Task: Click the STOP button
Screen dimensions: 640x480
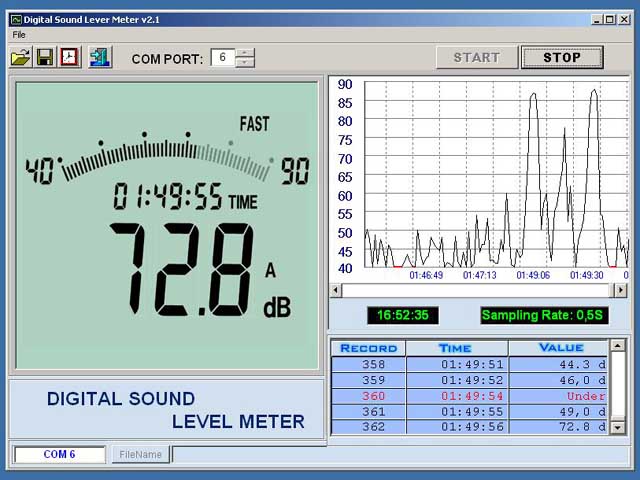Action: 562,57
